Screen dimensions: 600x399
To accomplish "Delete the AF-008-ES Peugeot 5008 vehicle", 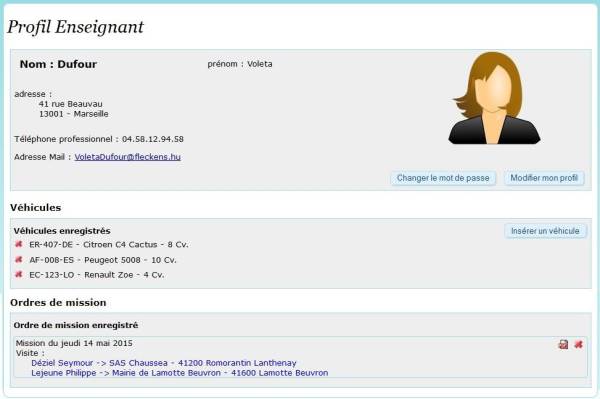I will 18,259.
